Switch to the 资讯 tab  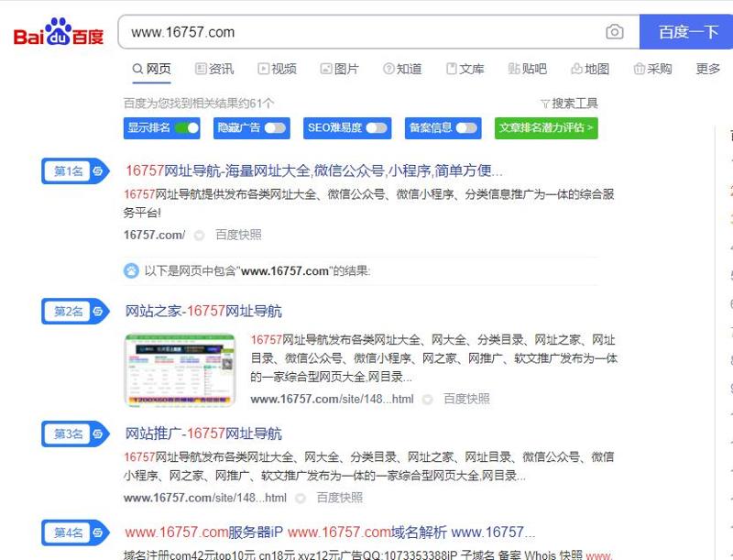pyautogui.click(x=214, y=69)
